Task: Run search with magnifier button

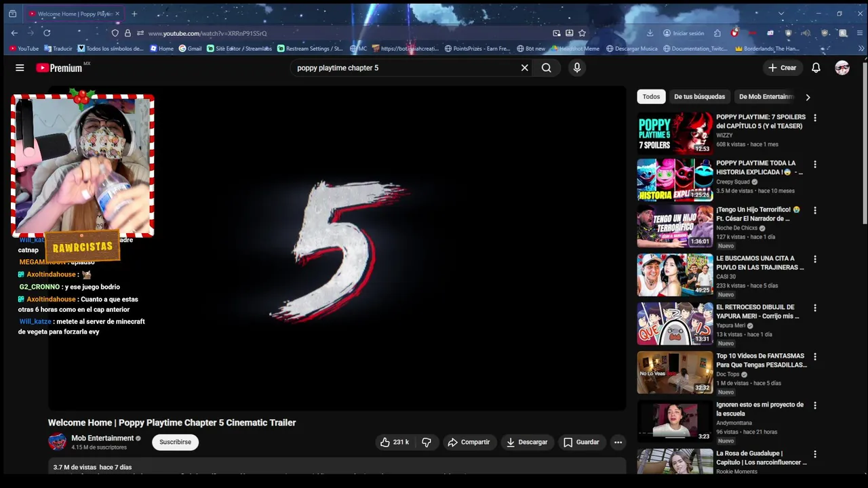Action: 547,68
